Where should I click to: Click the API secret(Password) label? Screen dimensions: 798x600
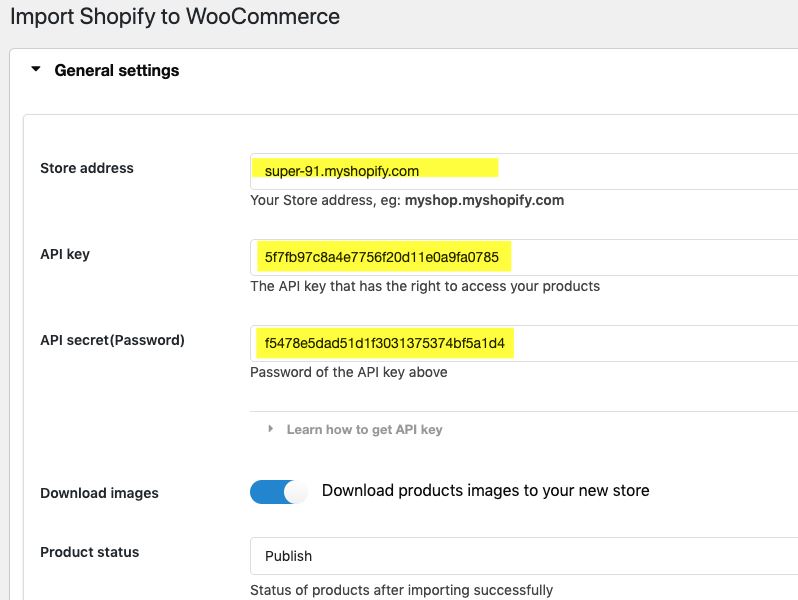(x=112, y=340)
